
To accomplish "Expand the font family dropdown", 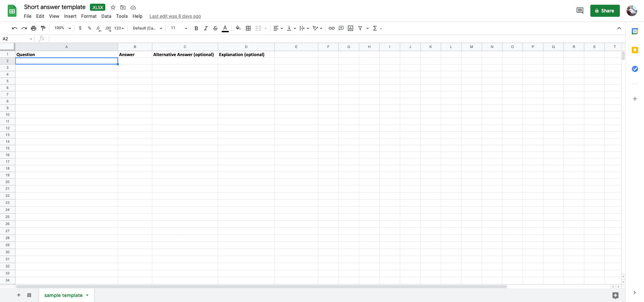I will coord(147,28).
